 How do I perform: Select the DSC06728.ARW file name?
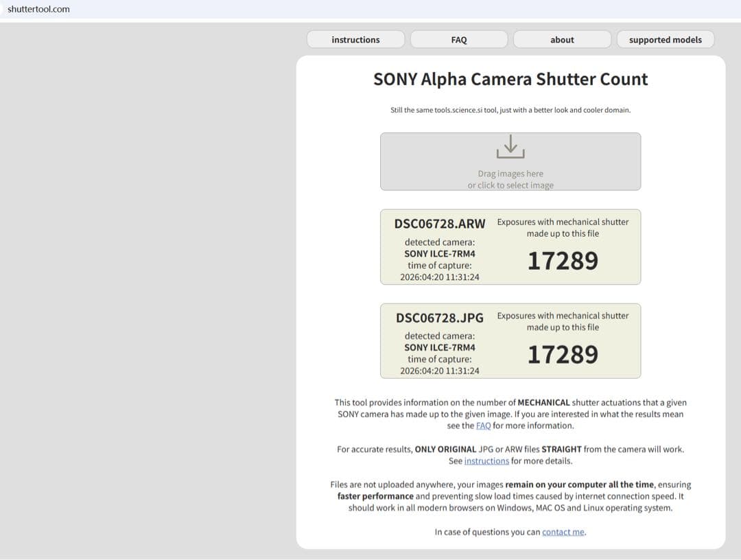pos(440,224)
